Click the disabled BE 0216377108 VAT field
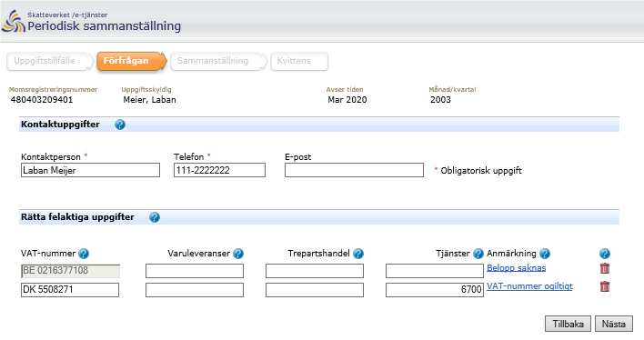The height and width of the screenshot is (340, 644). pos(70,271)
